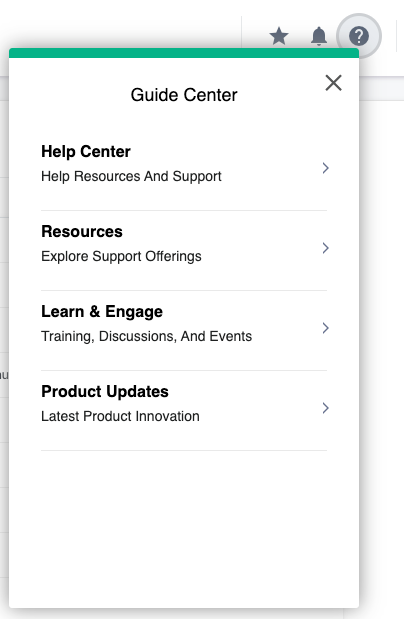Click blank panel area below Product Updates
Viewport: 404px width, 619px height.
pyautogui.click(x=184, y=529)
